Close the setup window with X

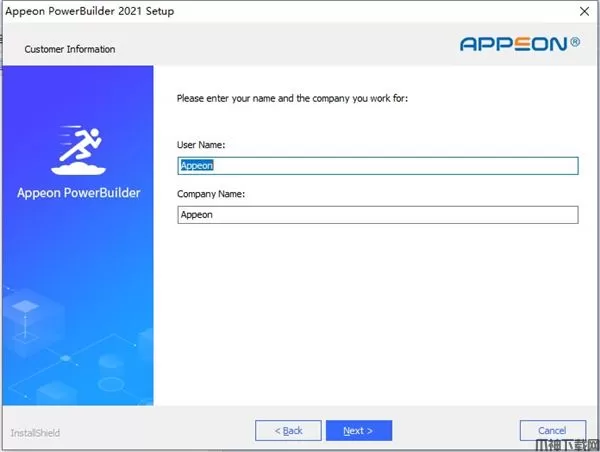click(584, 11)
